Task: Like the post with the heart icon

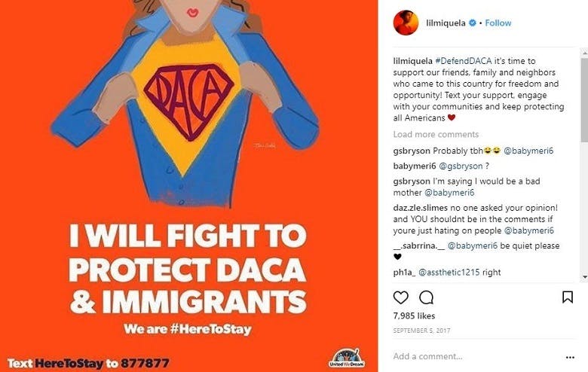Action: [400, 297]
